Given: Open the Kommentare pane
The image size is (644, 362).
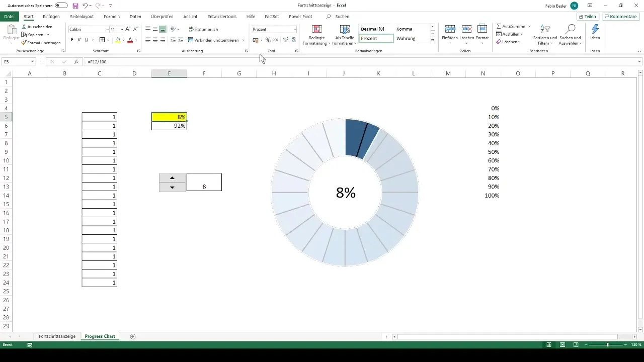Looking at the screenshot, I should [620, 17].
